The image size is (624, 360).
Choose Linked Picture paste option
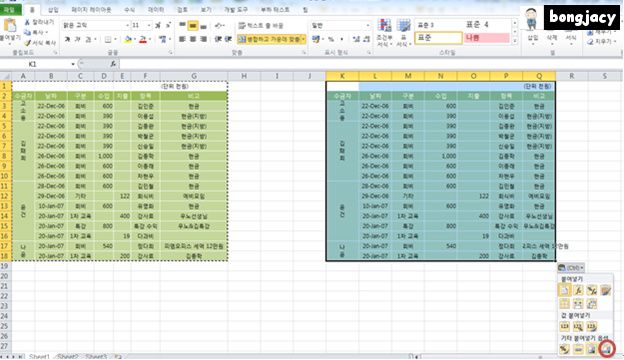(x=606, y=349)
